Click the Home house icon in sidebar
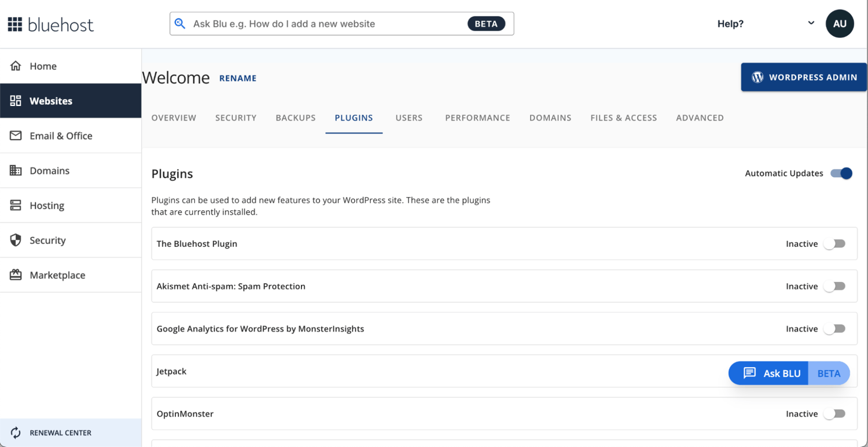The width and height of the screenshot is (868, 447). point(16,66)
